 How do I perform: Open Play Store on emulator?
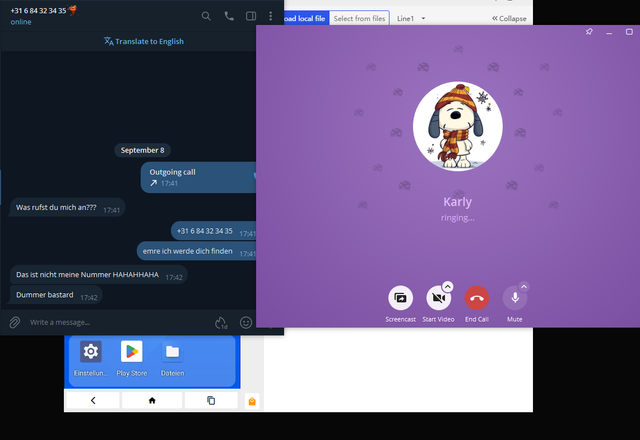click(131, 358)
